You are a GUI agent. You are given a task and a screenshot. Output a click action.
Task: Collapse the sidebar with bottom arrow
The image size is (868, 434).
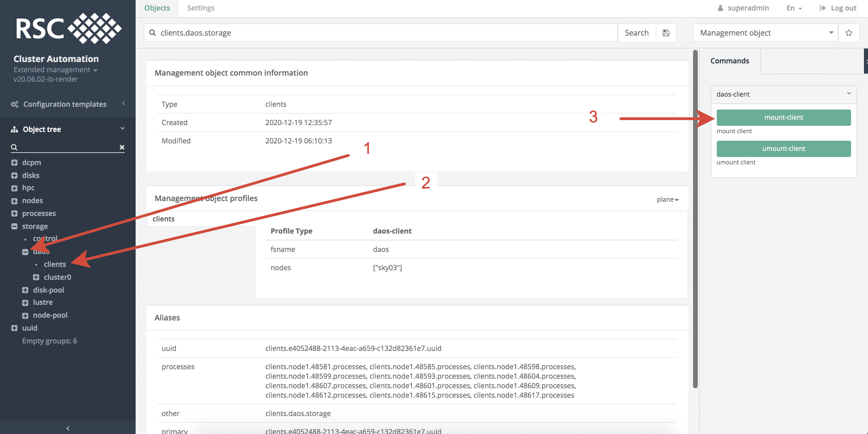pyautogui.click(x=68, y=428)
